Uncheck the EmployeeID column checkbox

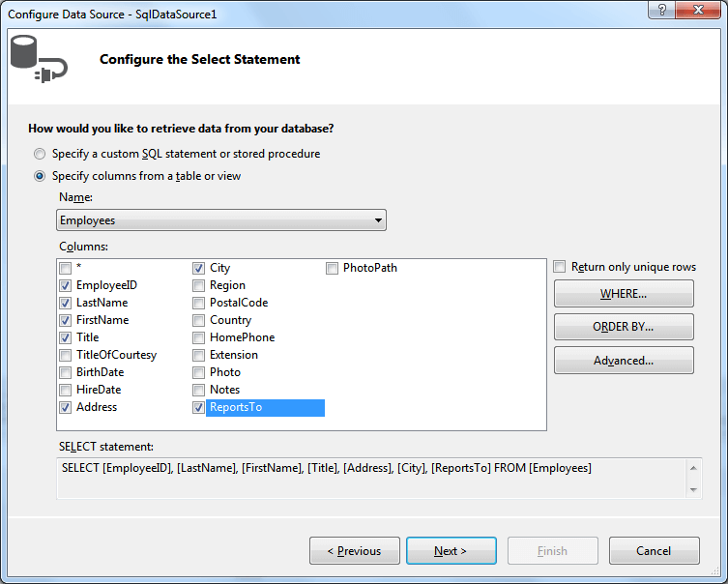(x=65, y=285)
